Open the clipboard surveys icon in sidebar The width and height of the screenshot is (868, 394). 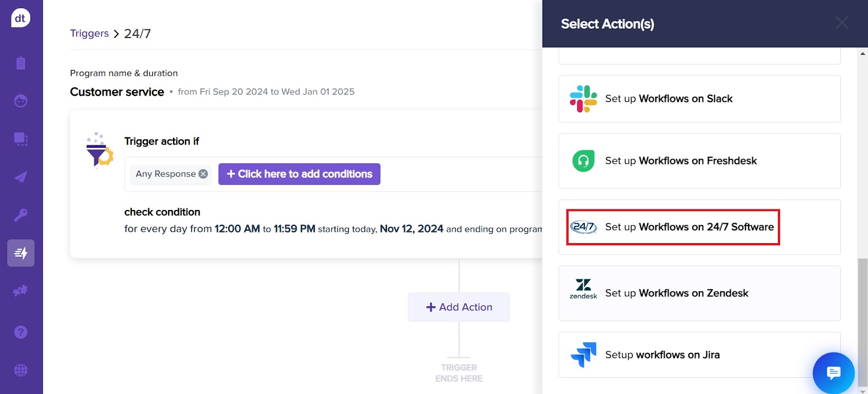point(21,63)
